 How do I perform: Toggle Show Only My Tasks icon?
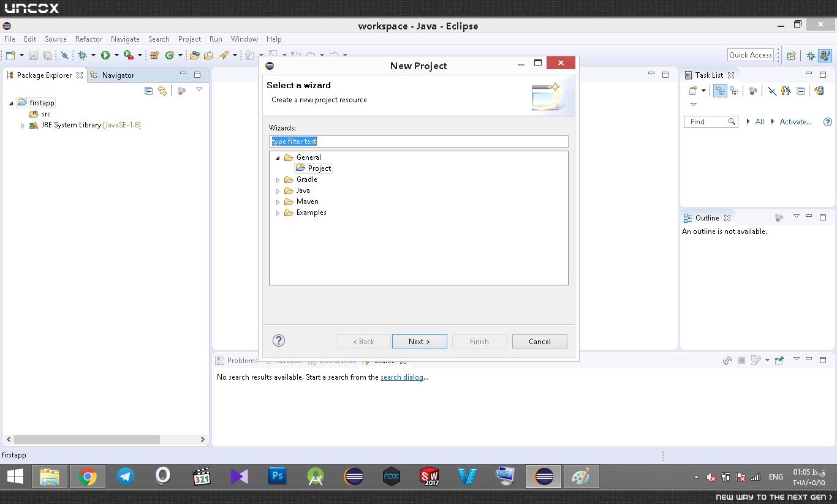(786, 91)
